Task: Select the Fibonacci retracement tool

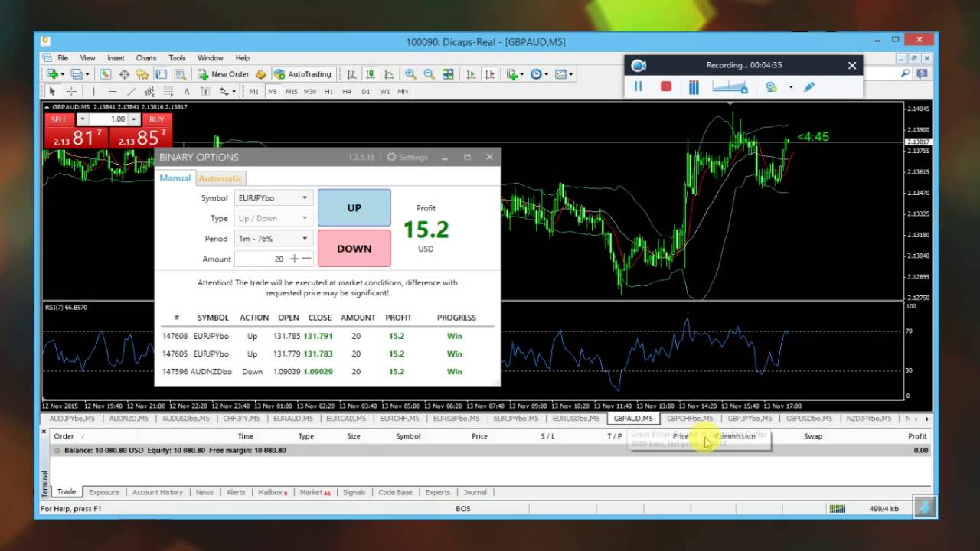Action: coord(168,91)
